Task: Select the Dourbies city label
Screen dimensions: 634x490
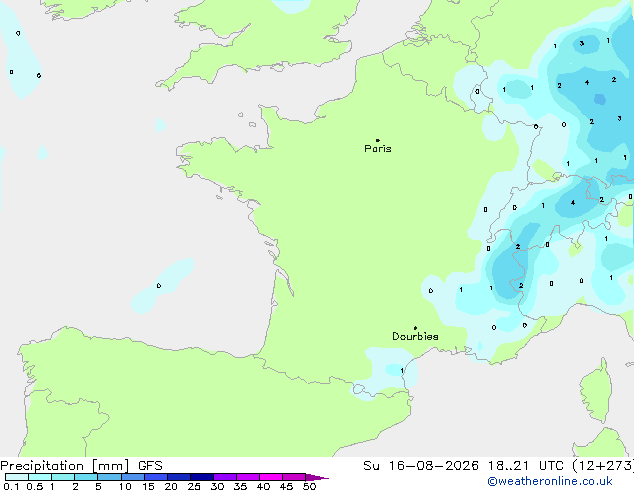Action: tap(415, 336)
